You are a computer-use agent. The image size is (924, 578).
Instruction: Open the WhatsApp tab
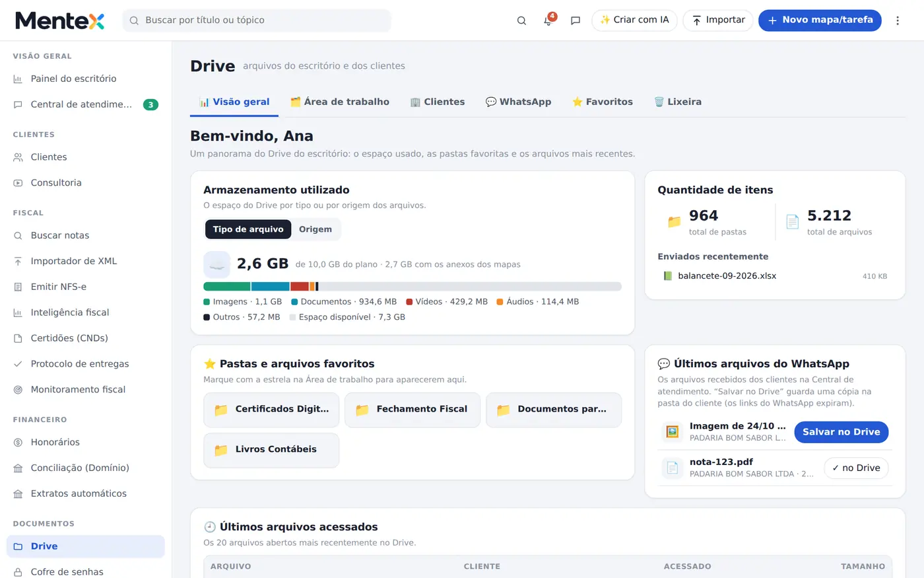click(x=518, y=102)
